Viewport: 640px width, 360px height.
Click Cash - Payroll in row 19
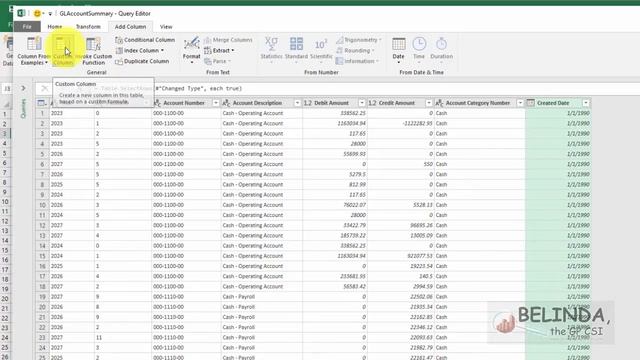click(239, 297)
